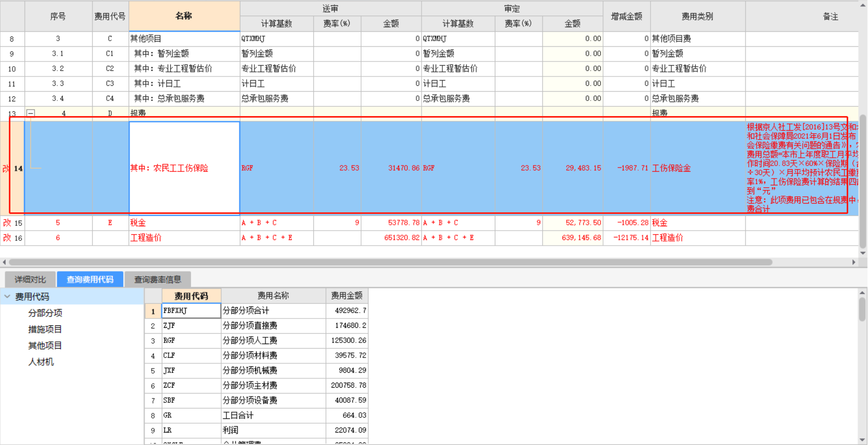Select the 分部分项人工费 row

[x=257, y=340]
